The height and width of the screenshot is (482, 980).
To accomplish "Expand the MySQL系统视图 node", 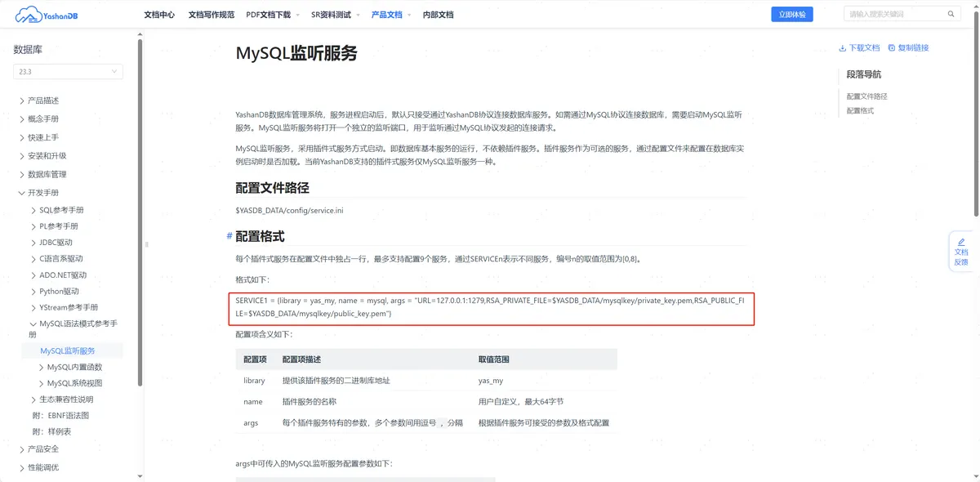I will pyautogui.click(x=41, y=383).
